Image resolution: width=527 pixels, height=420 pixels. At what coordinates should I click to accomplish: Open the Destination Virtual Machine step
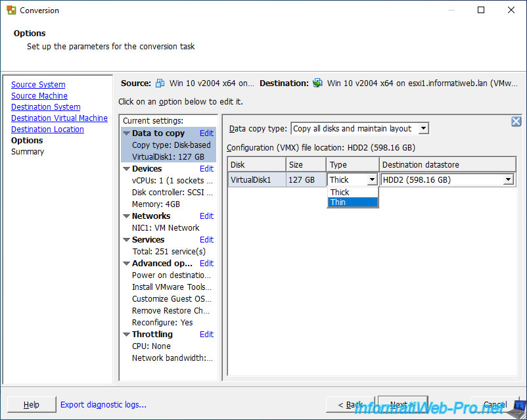click(59, 118)
